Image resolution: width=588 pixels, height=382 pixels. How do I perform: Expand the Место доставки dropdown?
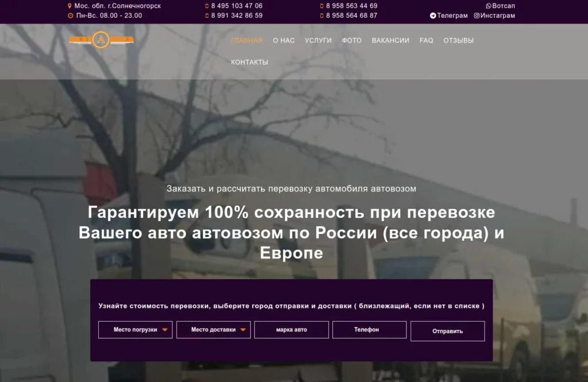[214, 330]
